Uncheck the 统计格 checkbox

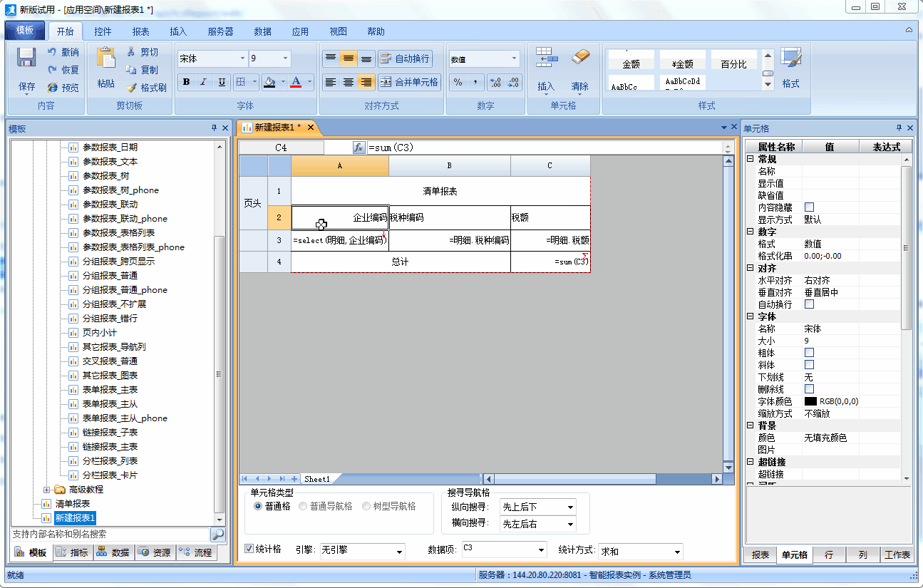(x=249, y=549)
